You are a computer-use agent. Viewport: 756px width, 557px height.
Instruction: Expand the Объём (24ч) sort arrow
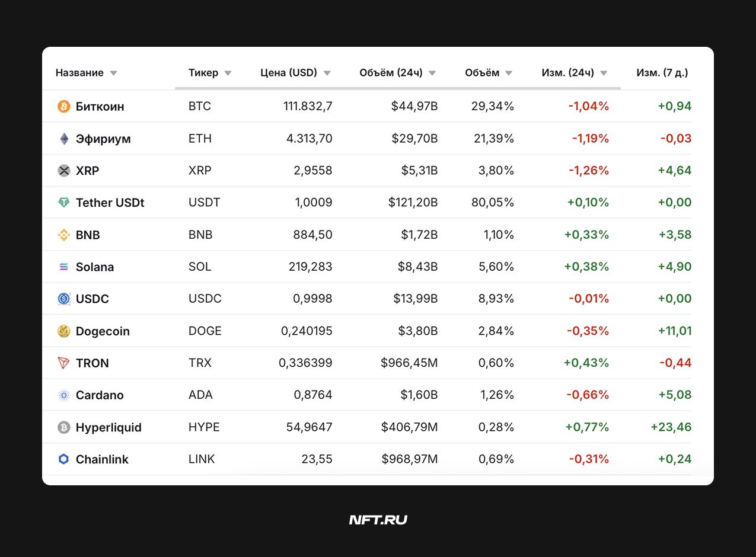click(x=432, y=73)
